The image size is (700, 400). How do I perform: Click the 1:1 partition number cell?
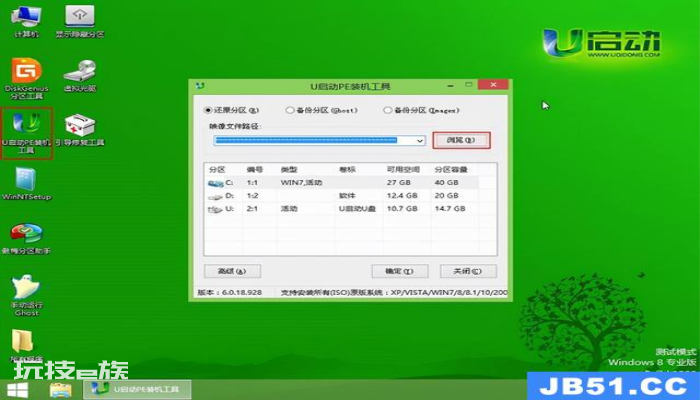point(252,183)
